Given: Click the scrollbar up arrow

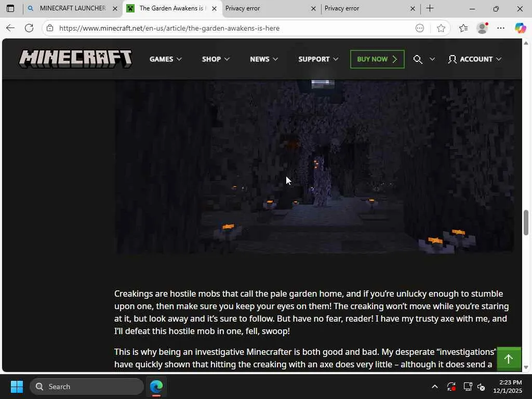Looking at the screenshot, I should (x=526, y=43).
